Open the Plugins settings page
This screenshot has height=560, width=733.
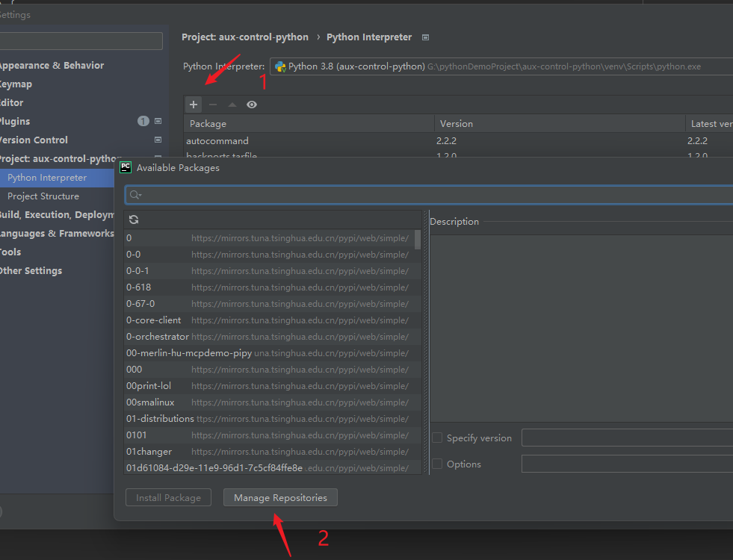[x=15, y=122]
